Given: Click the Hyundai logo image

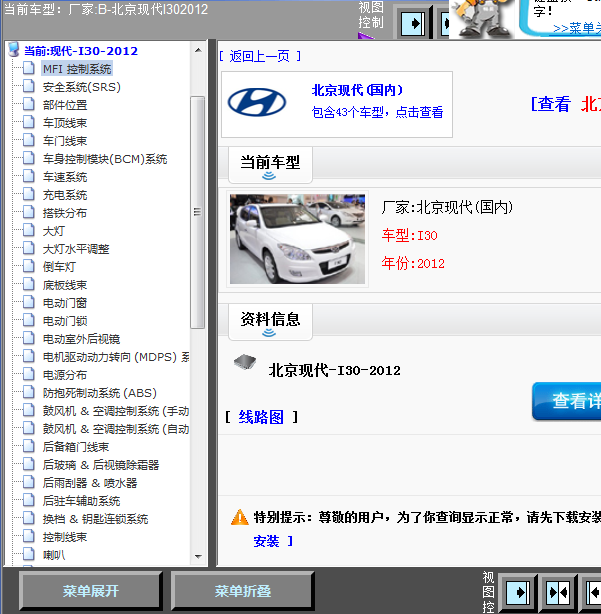Looking at the screenshot, I should coord(257,102).
